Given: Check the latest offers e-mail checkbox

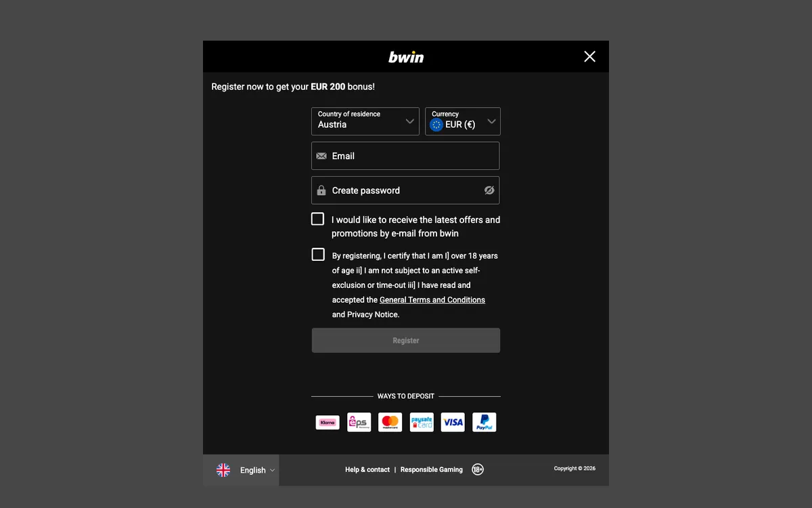Looking at the screenshot, I should click(x=317, y=219).
